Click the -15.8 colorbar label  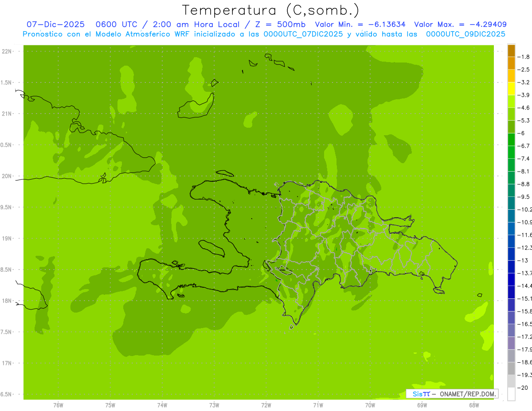[524, 311]
